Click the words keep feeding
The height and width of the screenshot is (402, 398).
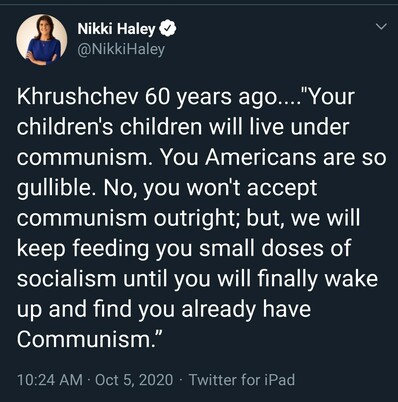pyautogui.click(x=83, y=249)
